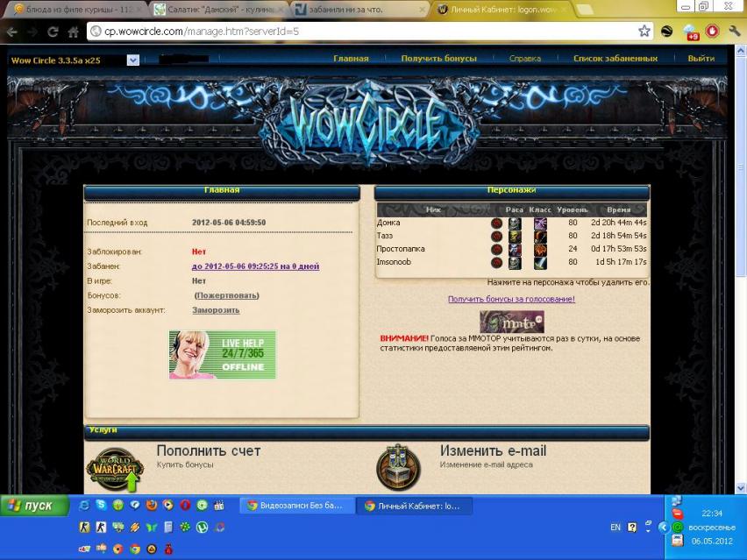Open the Список забаненных menu item

pos(615,59)
